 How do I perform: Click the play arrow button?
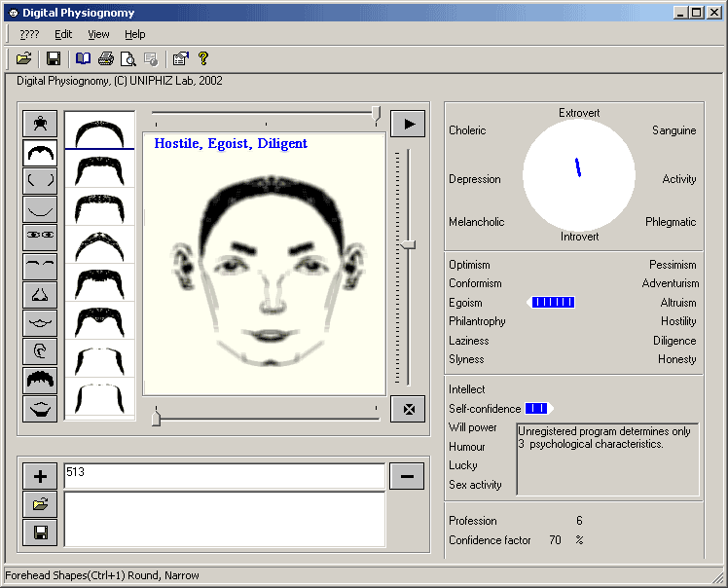pyautogui.click(x=408, y=124)
